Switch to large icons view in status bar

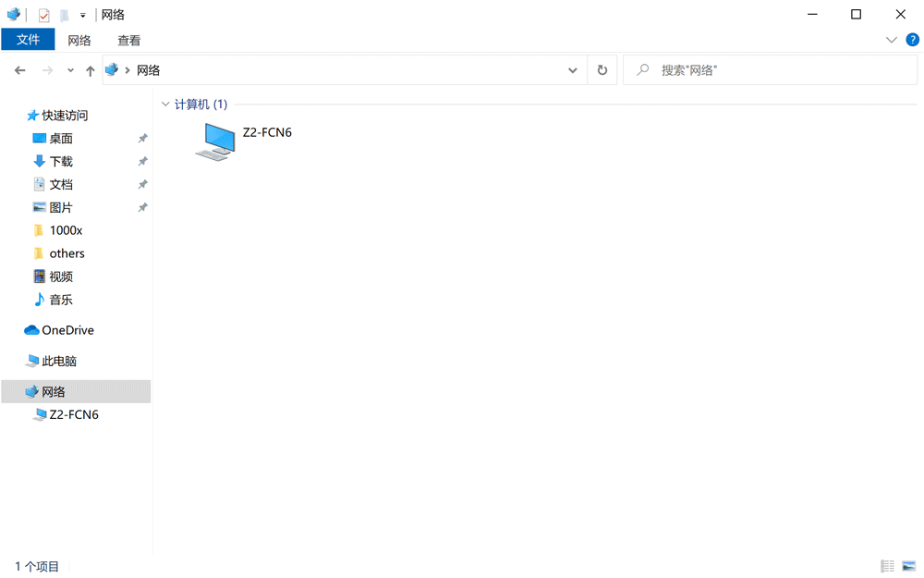pos(908,566)
